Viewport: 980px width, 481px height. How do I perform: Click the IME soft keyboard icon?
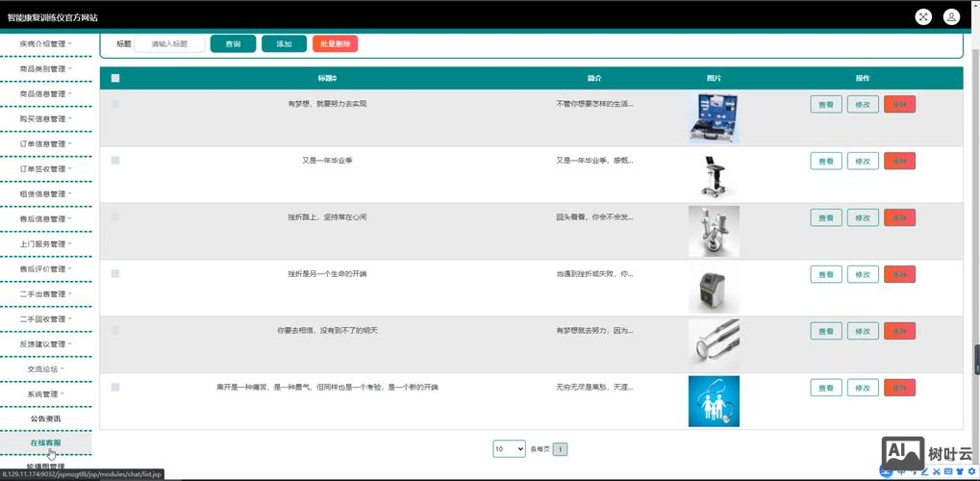(x=948, y=471)
